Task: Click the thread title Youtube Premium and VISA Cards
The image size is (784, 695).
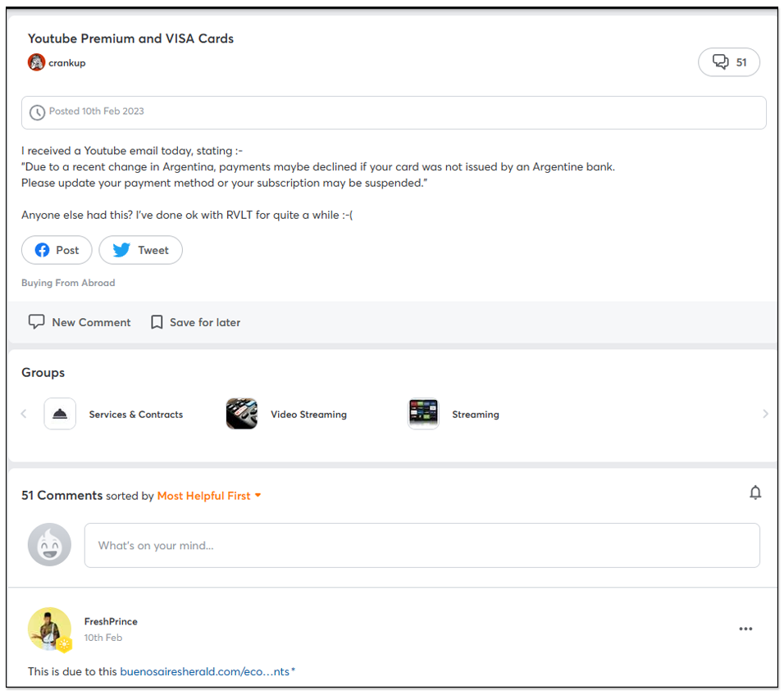Action: [130, 39]
